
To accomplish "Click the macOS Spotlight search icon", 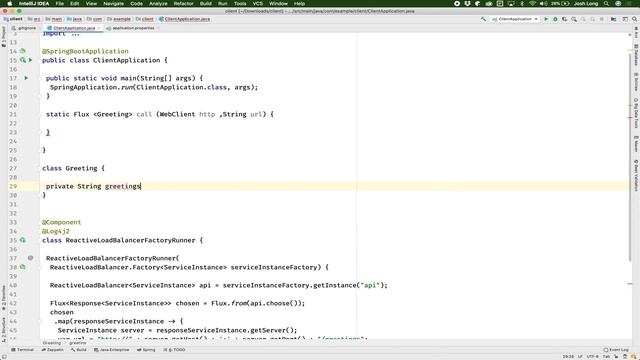I will click(x=607, y=3).
